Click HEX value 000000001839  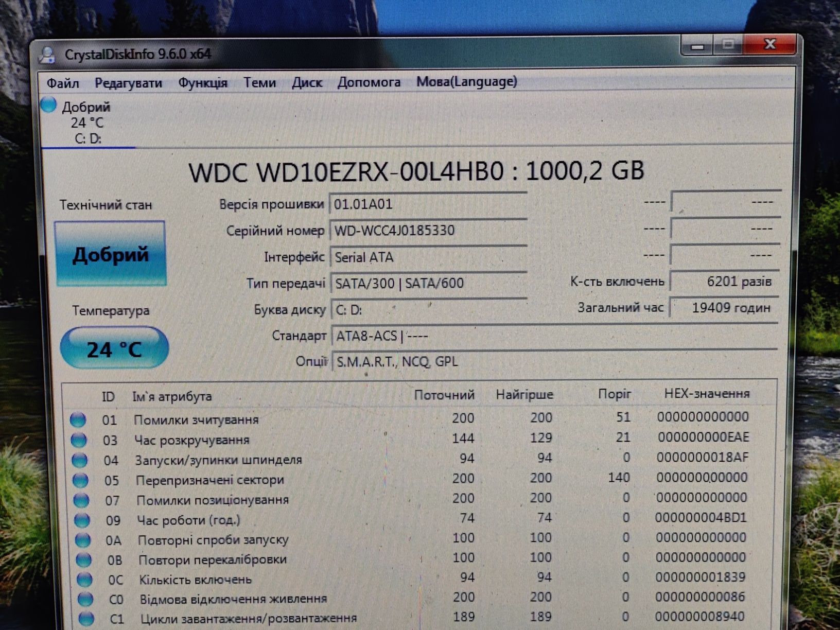tap(700, 577)
